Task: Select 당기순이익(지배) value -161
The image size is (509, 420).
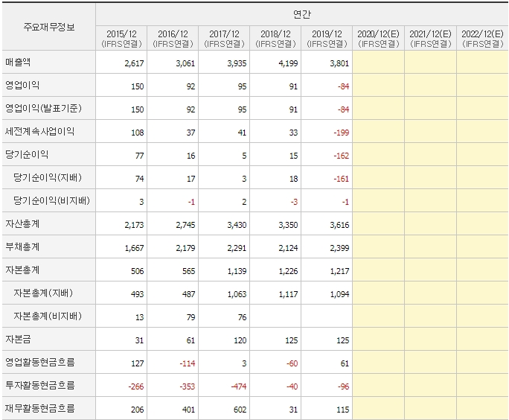Action: [x=341, y=179]
